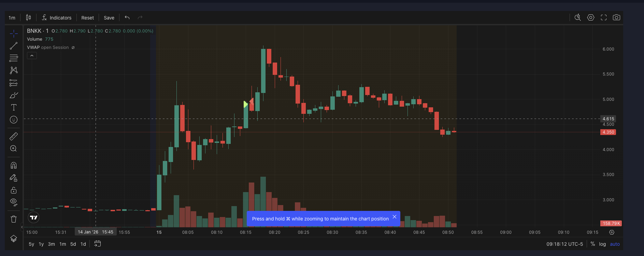Open the Indicators dialog

(57, 18)
